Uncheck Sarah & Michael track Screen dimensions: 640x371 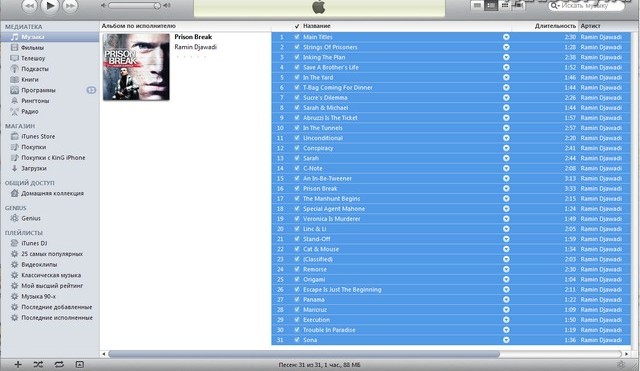click(297, 107)
